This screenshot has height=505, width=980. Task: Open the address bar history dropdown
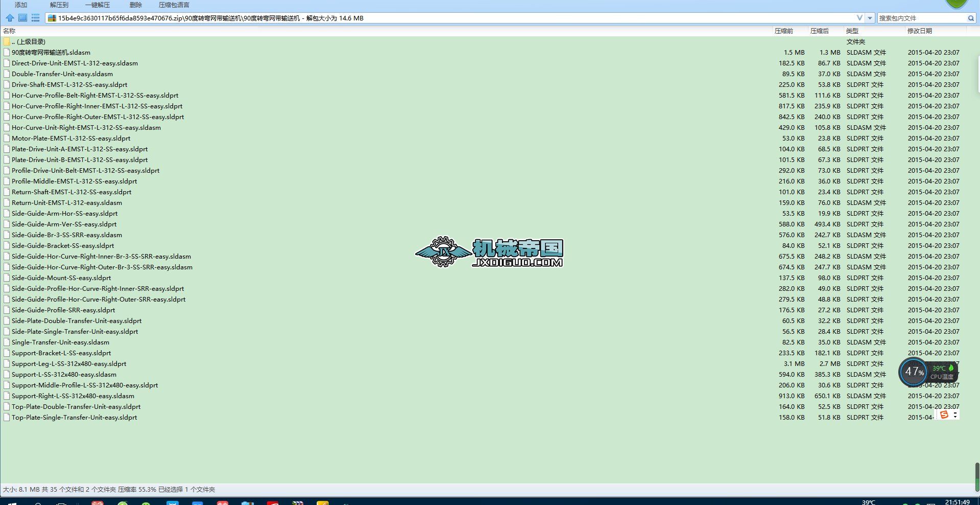point(870,18)
